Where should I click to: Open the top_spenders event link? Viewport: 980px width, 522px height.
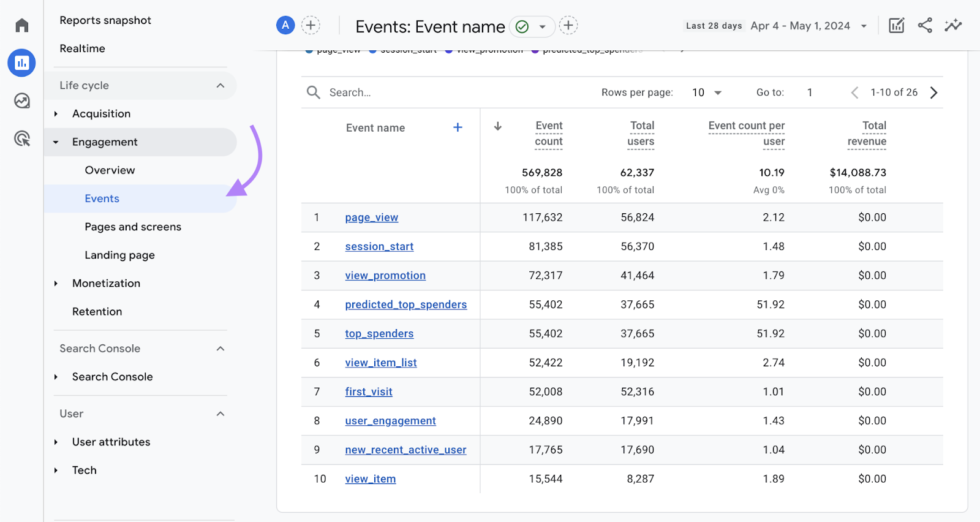(x=379, y=334)
